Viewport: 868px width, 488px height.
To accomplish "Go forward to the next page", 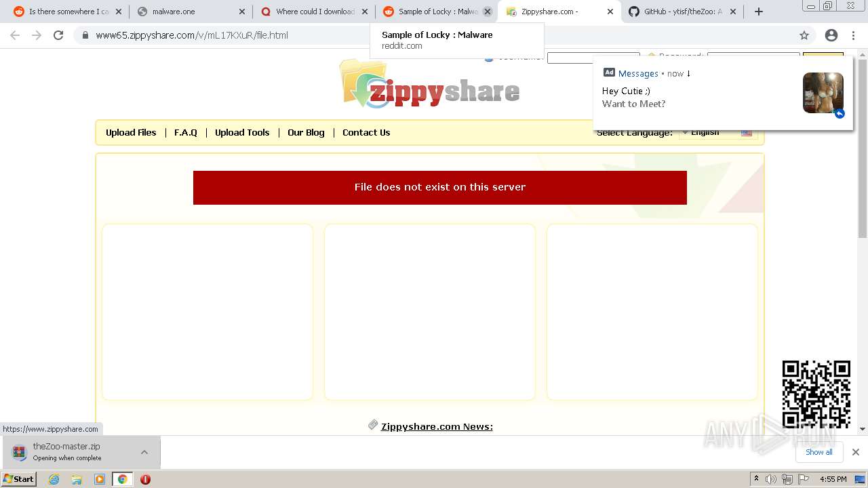I will pos(37,35).
